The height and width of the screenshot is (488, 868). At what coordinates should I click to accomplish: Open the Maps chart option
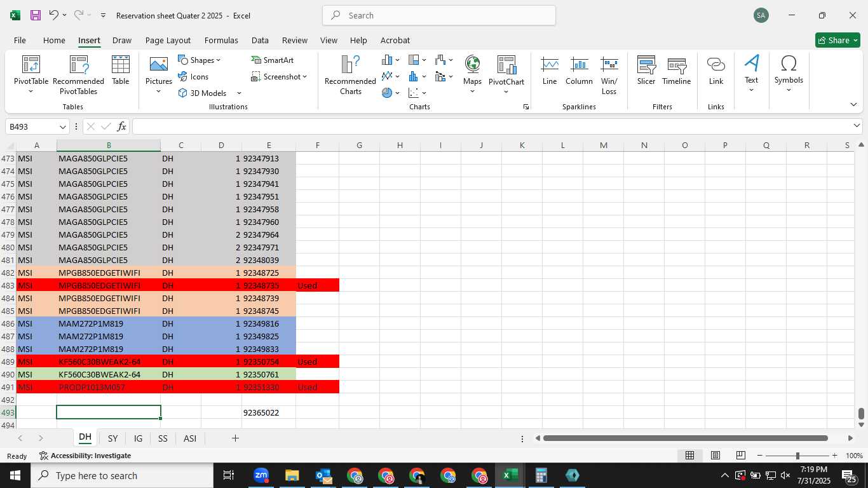472,75
